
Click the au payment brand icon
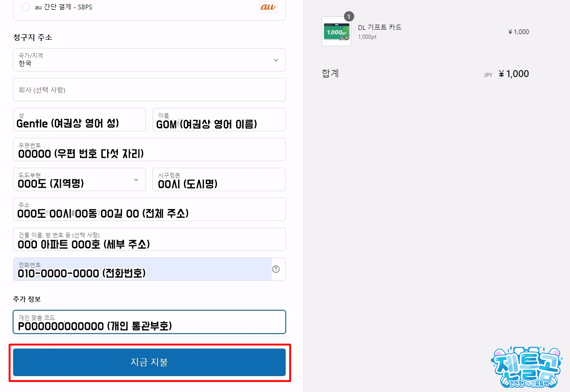(x=267, y=7)
